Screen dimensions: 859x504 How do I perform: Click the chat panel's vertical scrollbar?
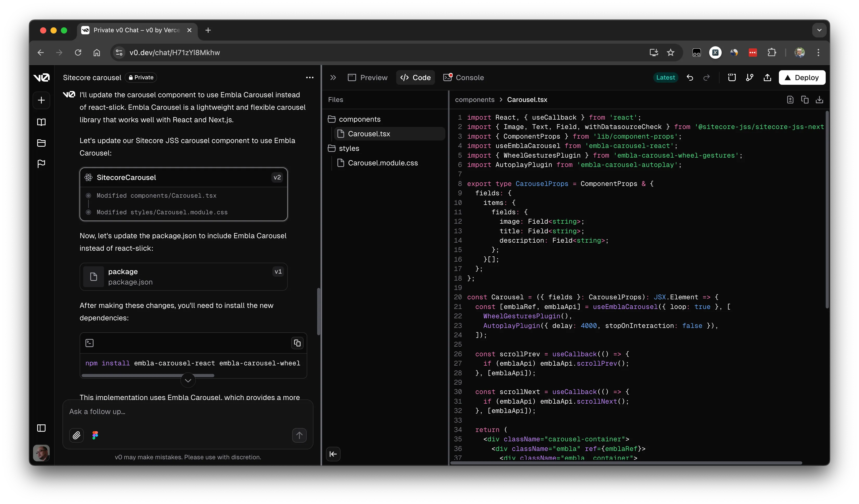pos(319,312)
